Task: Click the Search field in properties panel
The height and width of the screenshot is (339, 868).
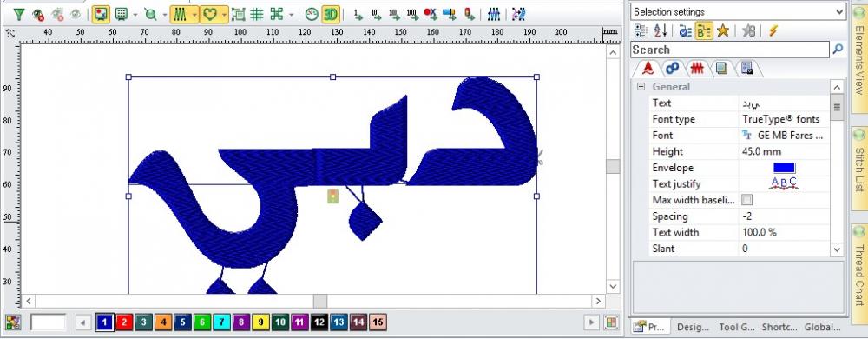Action: tap(730, 50)
